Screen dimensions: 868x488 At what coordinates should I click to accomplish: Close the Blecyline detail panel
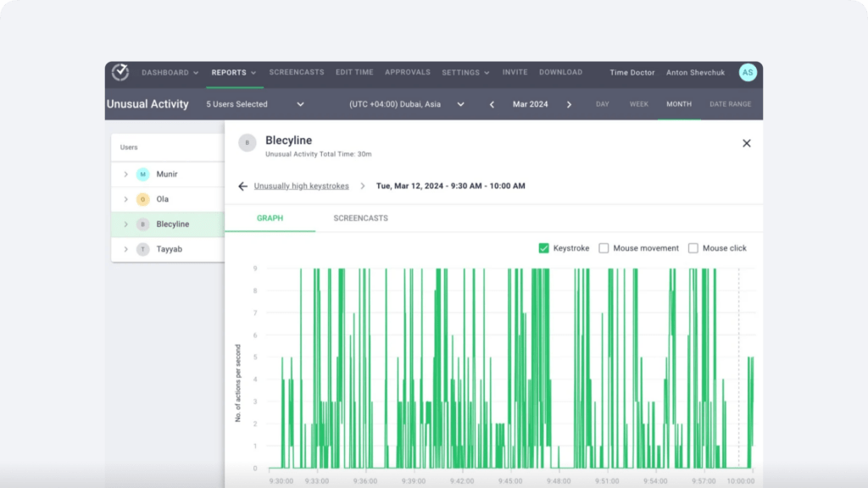746,143
